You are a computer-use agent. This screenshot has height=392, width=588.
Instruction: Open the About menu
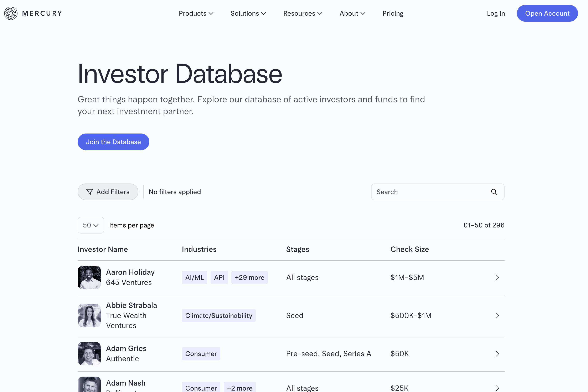pyautogui.click(x=352, y=13)
